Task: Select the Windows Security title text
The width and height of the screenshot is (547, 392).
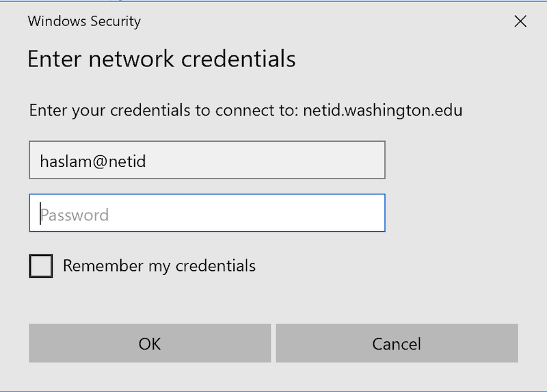Action: pyautogui.click(x=84, y=22)
